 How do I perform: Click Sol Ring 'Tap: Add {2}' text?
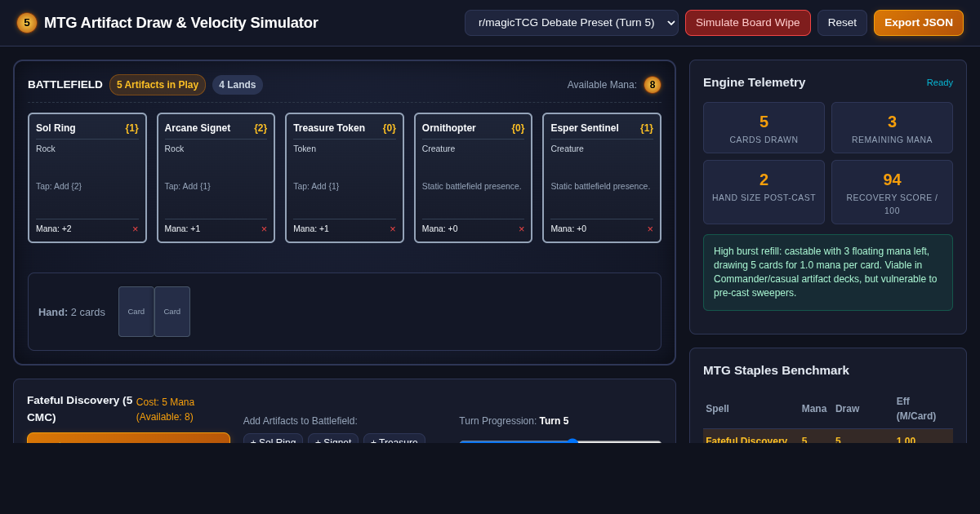(x=59, y=186)
